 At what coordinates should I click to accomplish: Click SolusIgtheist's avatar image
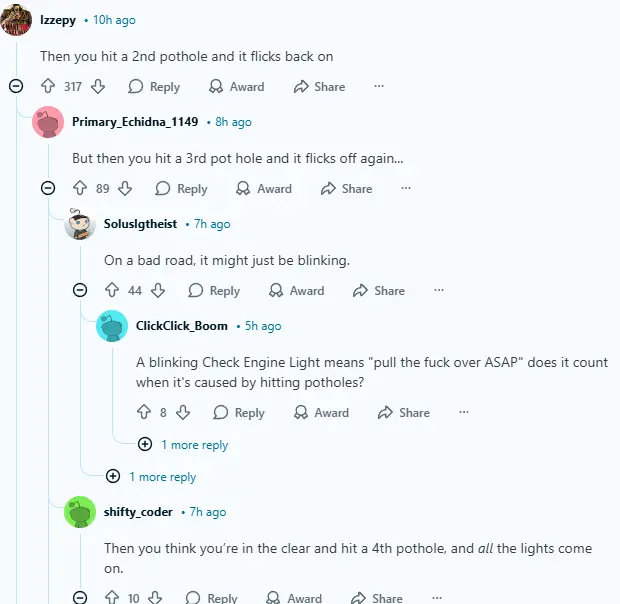pyautogui.click(x=80, y=224)
